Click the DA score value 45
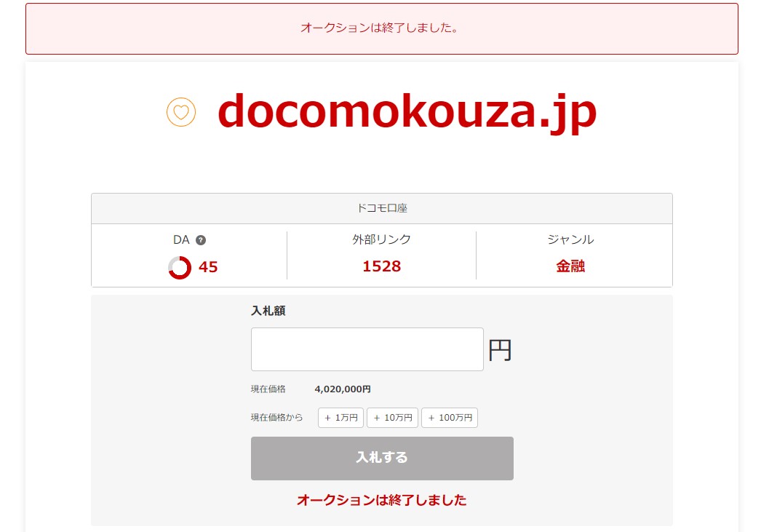The width and height of the screenshot is (761, 532). 208,267
